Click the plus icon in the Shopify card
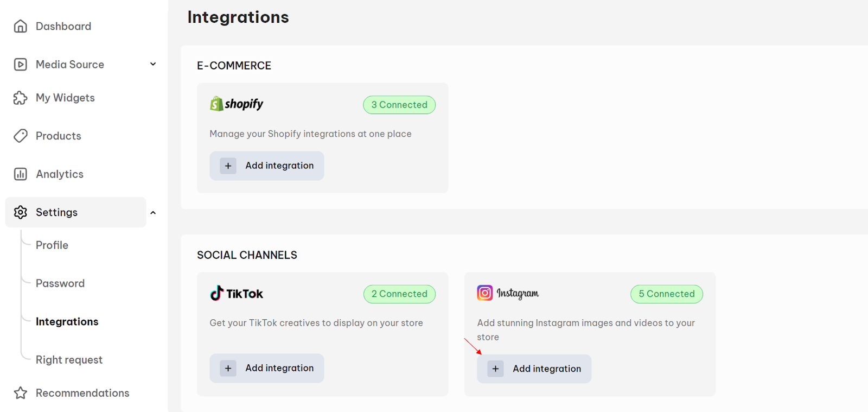Screen dimensions: 868x412 [228, 166]
